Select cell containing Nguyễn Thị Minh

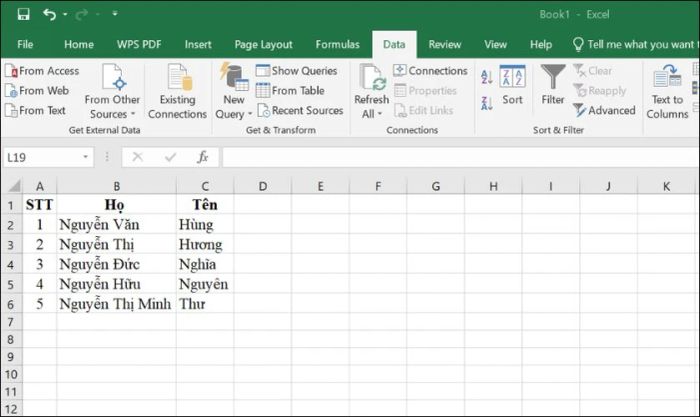(117, 304)
